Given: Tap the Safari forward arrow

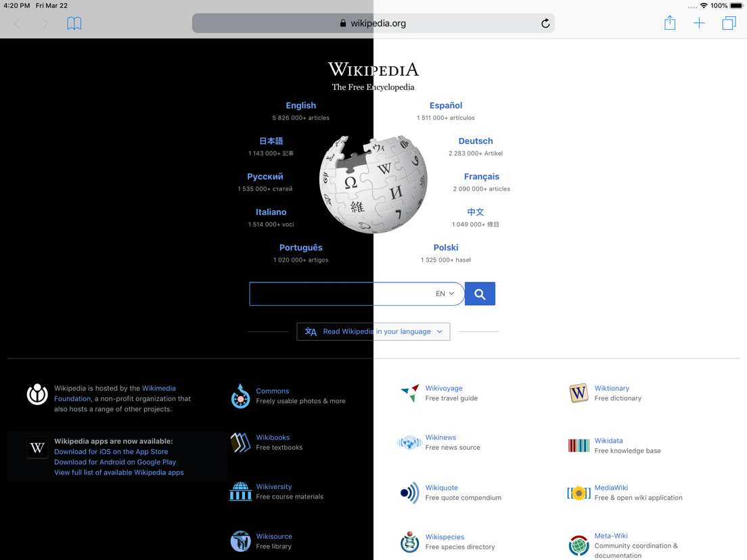Looking at the screenshot, I should [x=46, y=23].
